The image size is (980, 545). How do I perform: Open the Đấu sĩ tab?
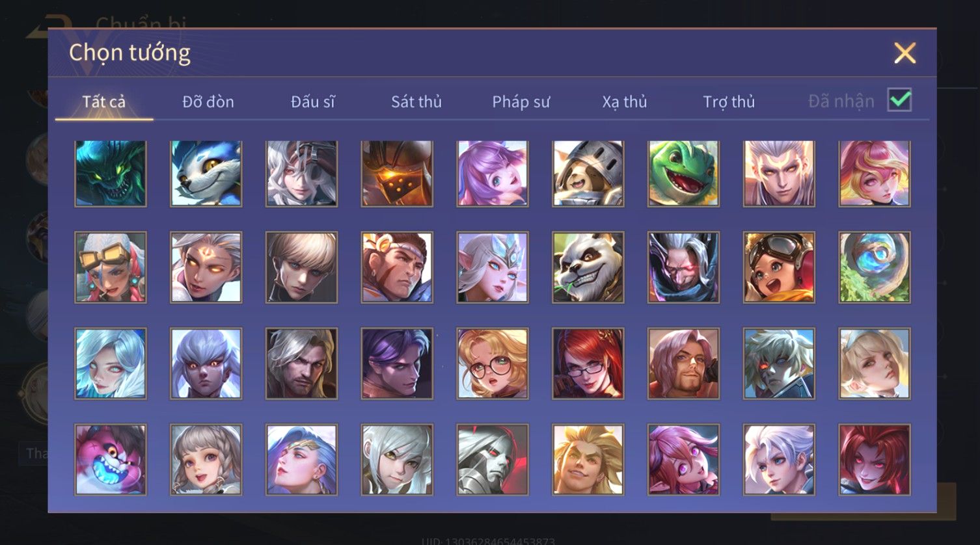[x=312, y=101]
